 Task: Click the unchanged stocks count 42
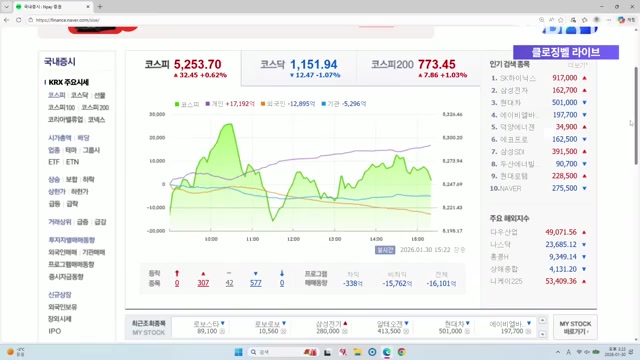point(229,283)
